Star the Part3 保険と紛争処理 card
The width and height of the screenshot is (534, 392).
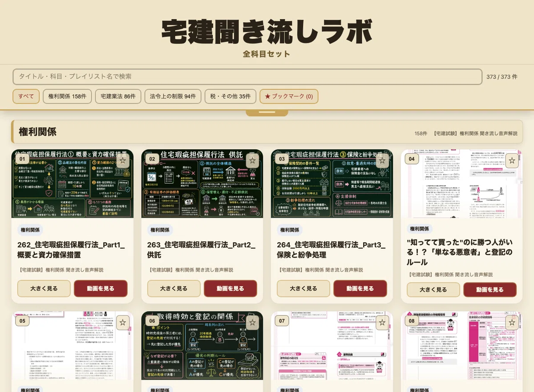pyautogui.click(x=382, y=160)
